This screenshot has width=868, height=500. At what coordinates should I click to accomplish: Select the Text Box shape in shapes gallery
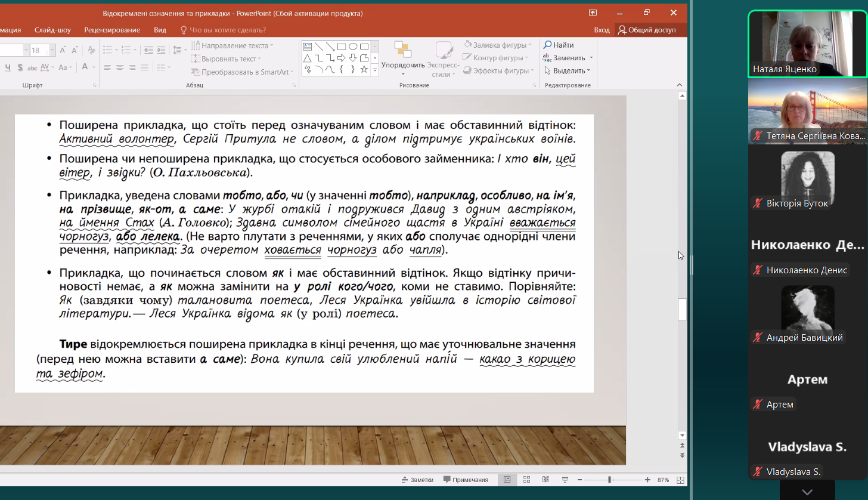point(308,47)
